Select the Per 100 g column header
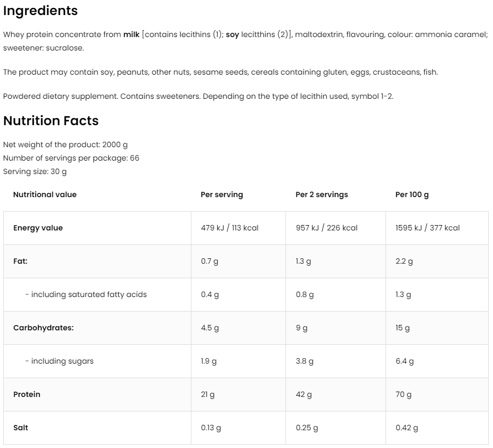 [x=412, y=194]
